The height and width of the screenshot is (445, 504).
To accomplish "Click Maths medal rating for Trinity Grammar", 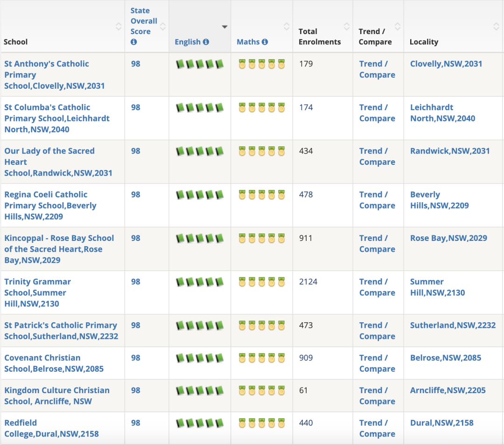I will pos(262,282).
